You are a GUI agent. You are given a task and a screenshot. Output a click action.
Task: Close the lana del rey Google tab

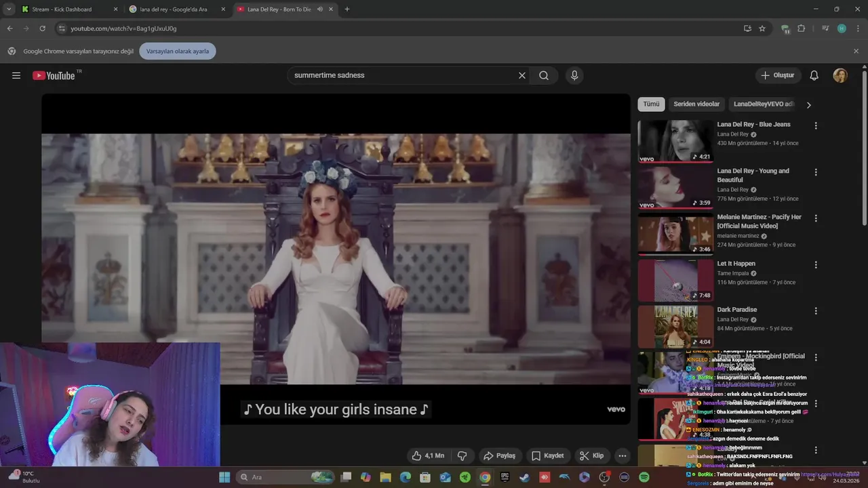click(x=223, y=9)
